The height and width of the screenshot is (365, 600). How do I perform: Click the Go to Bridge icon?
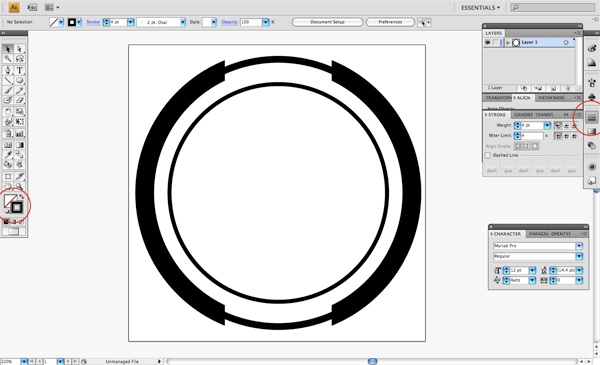(x=32, y=7)
